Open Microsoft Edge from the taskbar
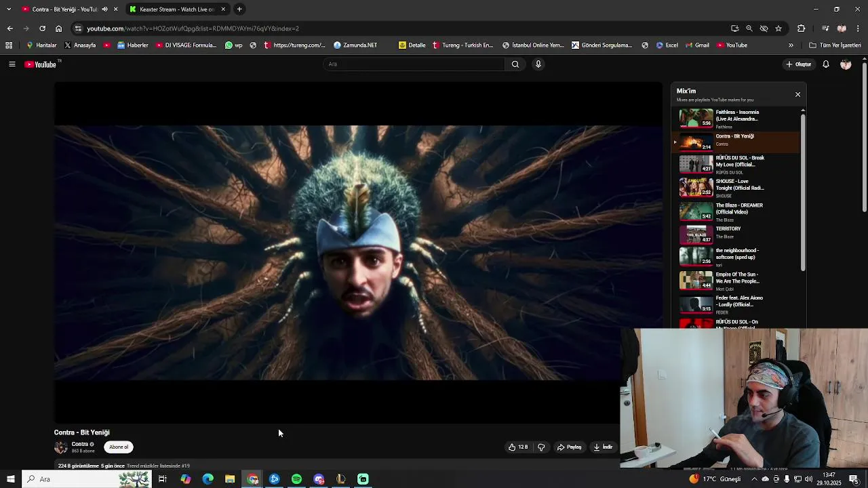Image resolution: width=868 pixels, height=488 pixels. click(208, 479)
